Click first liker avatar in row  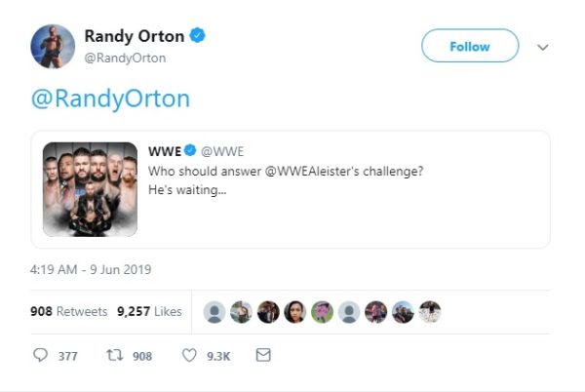tap(215, 312)
